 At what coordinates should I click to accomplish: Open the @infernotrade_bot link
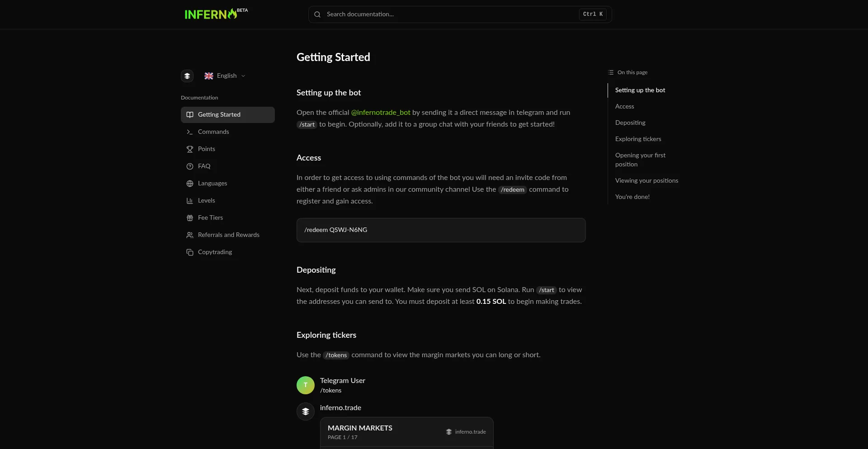pyautogui.click(x=381, y=113)
